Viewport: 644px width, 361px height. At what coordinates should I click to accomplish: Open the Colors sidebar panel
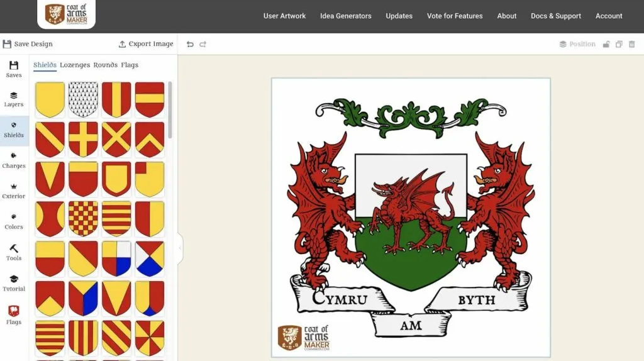coord(14,222)
